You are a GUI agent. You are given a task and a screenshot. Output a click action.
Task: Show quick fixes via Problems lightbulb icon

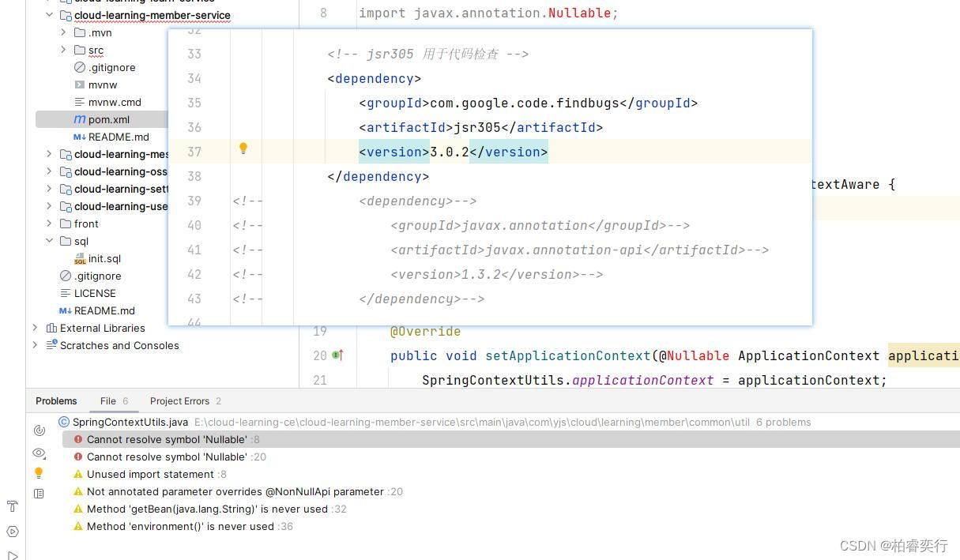pyautogui.click(x=39, y=473)
